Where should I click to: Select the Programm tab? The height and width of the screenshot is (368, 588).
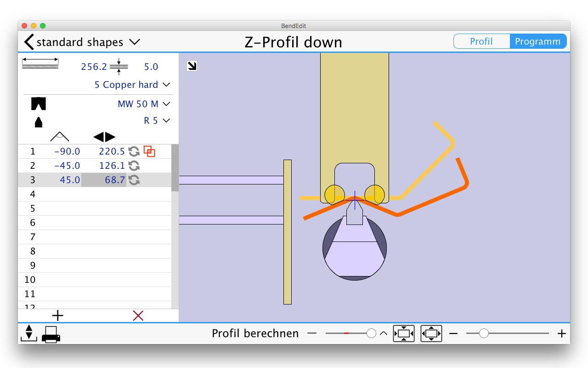coord(537,41)
